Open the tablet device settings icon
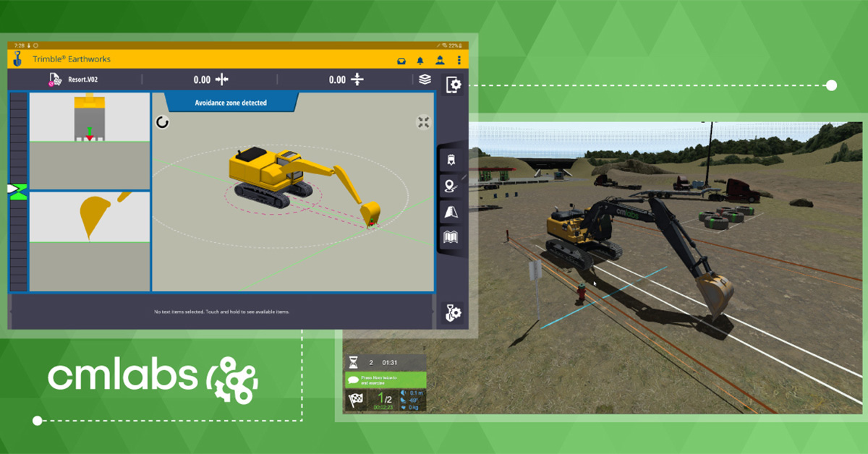Screen dimensions: 868x454 coord(454,84)
